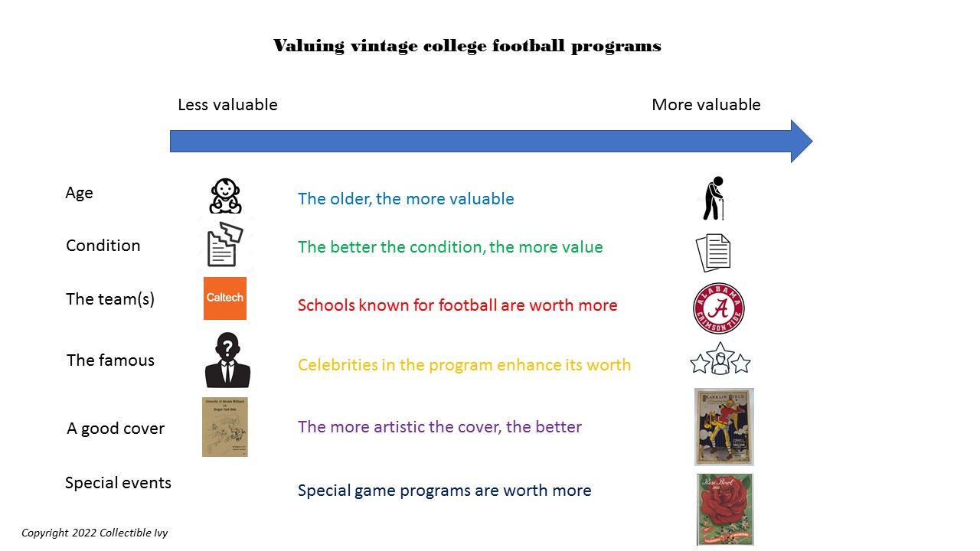The width and height of the screenshot is (980, 551).
Task: Click the orange Caltech logo
Action: click(225, 298)
